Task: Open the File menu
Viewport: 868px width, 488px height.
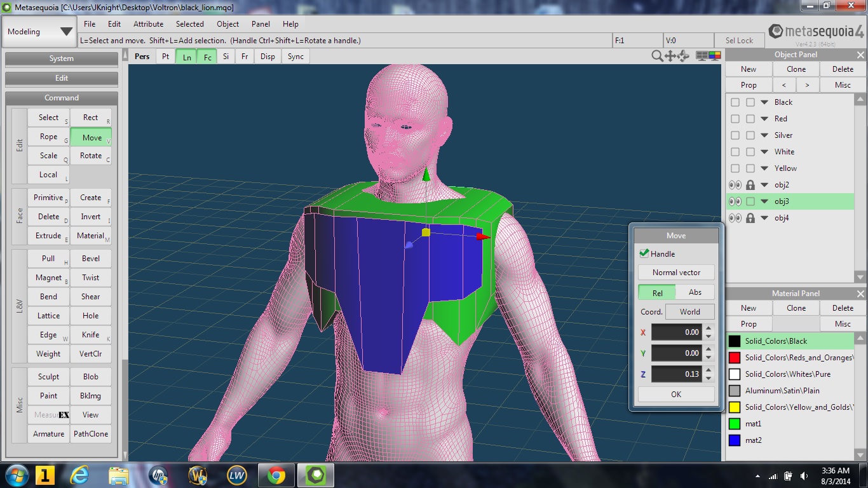Action: (x=90, y=24)
